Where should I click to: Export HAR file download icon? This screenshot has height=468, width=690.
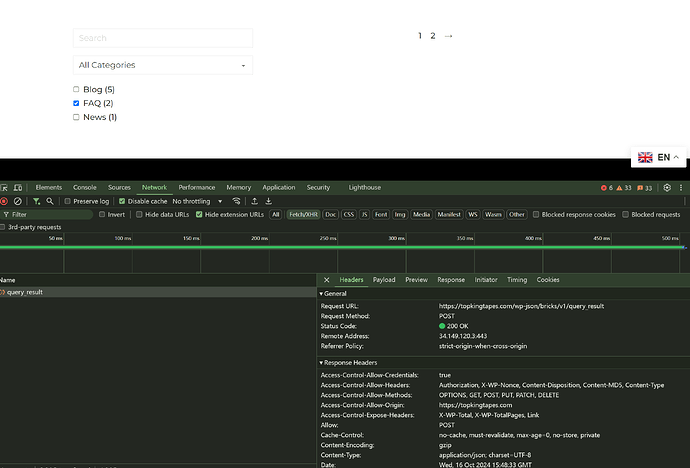(x=268, y=201)
